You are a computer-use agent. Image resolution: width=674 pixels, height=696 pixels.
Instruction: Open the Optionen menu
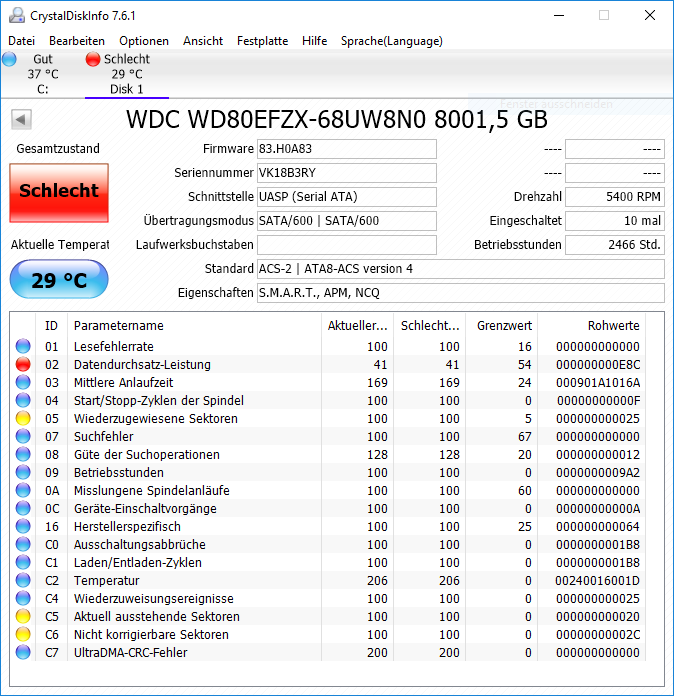(144, 41)
